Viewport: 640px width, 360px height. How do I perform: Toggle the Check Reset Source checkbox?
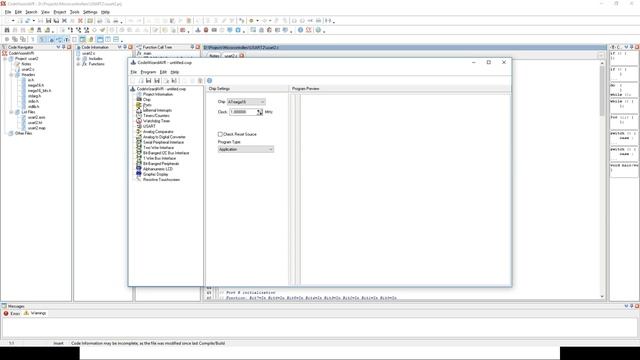point(220,134)
